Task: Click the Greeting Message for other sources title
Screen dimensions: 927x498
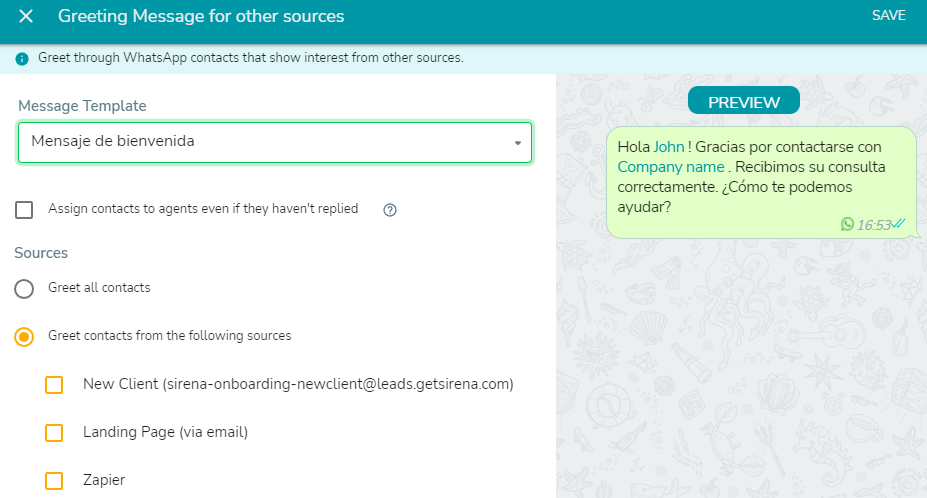Action: pyautogui.click(x=201, y=16)
